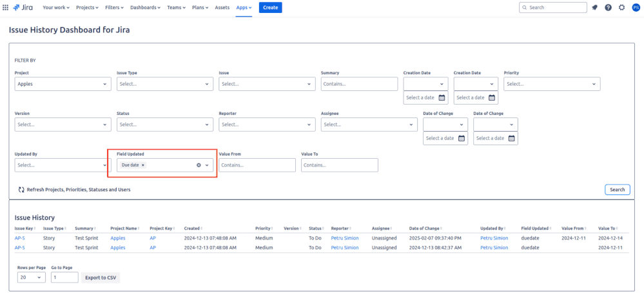
Task: Expand the Issue dropdown
Action: coord(267,84)
